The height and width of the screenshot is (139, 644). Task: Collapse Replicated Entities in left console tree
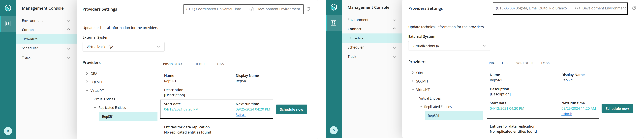point(95,108)
